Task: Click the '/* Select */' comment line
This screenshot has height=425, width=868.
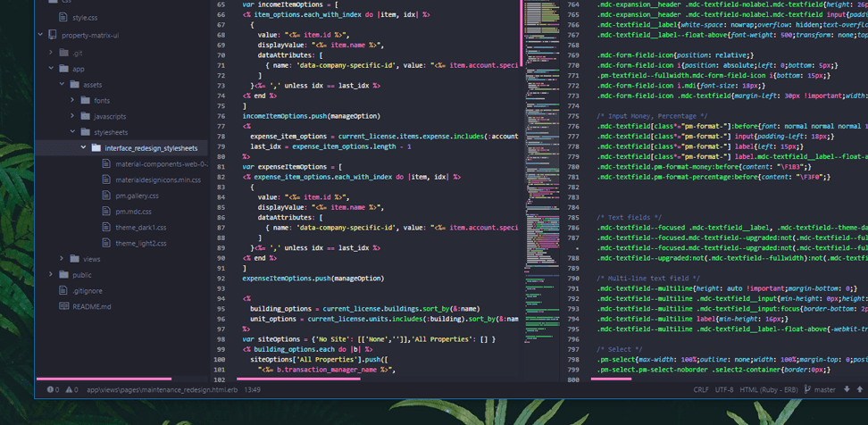Action: (620, 349)
